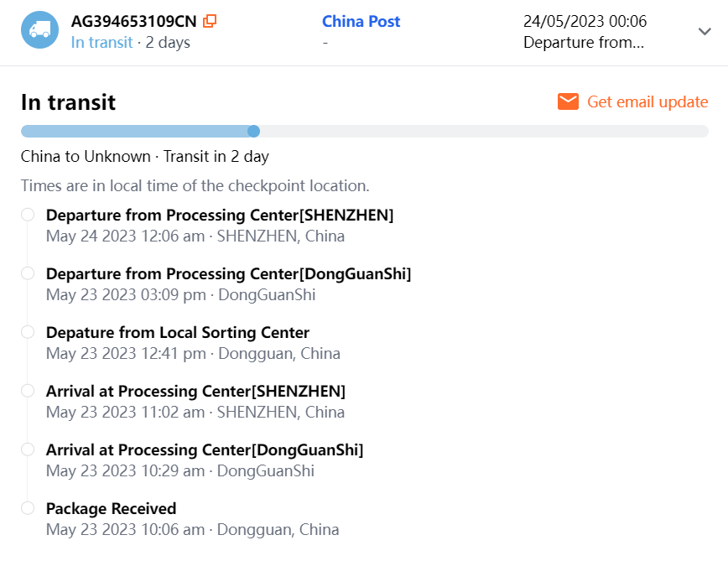The width and height of the screenshot is (728, 561).
Task: Click the Depature from Local Sorting Center title
Action: click(x=177, y=332)
